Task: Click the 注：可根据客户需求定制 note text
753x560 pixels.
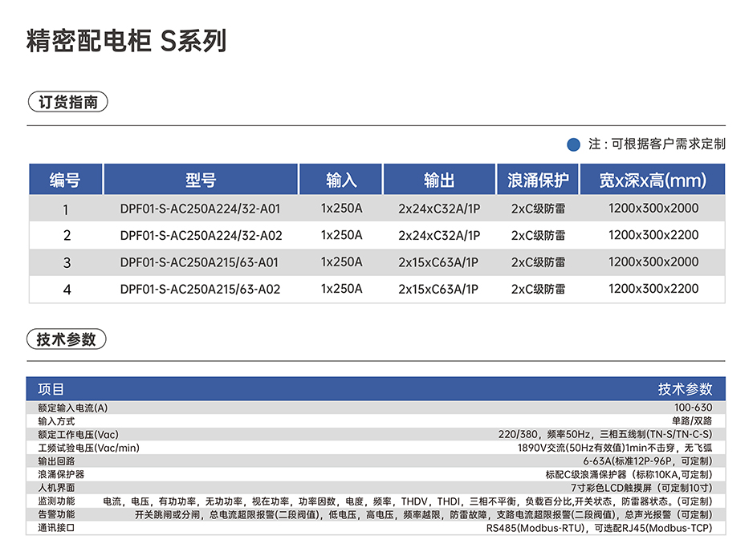Action: pyautogui.click(x=657, y=144)
